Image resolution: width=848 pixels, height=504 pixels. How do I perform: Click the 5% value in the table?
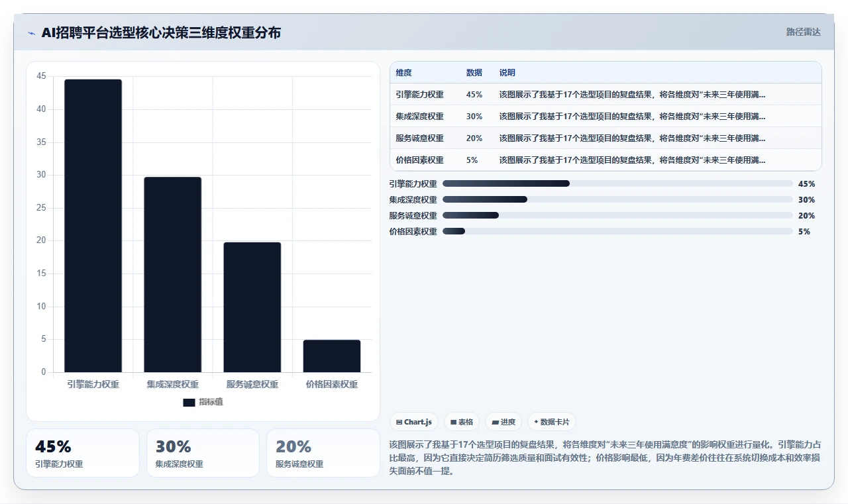click(472, 160)
